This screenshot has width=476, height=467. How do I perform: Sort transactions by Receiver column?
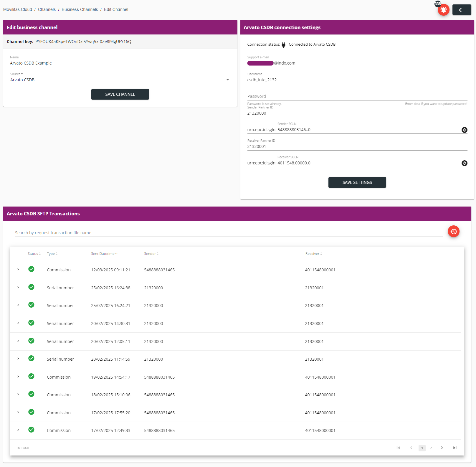pos(314,254)
